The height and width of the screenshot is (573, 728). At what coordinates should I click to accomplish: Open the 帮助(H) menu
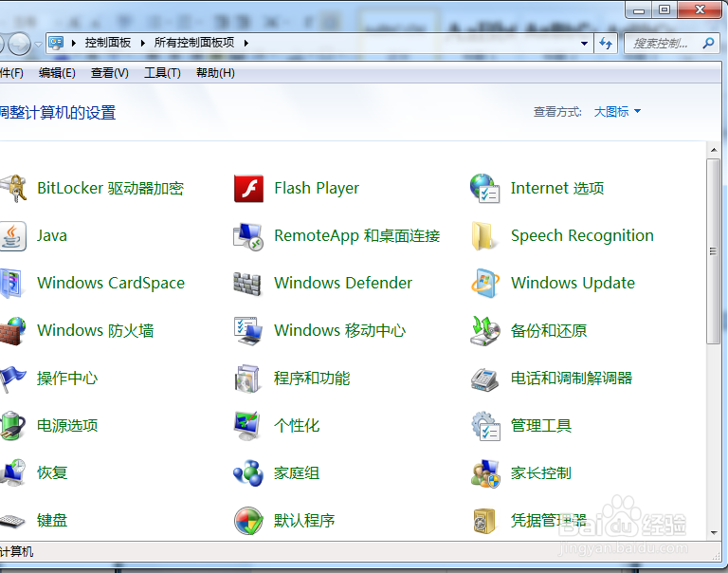[215, 73]
